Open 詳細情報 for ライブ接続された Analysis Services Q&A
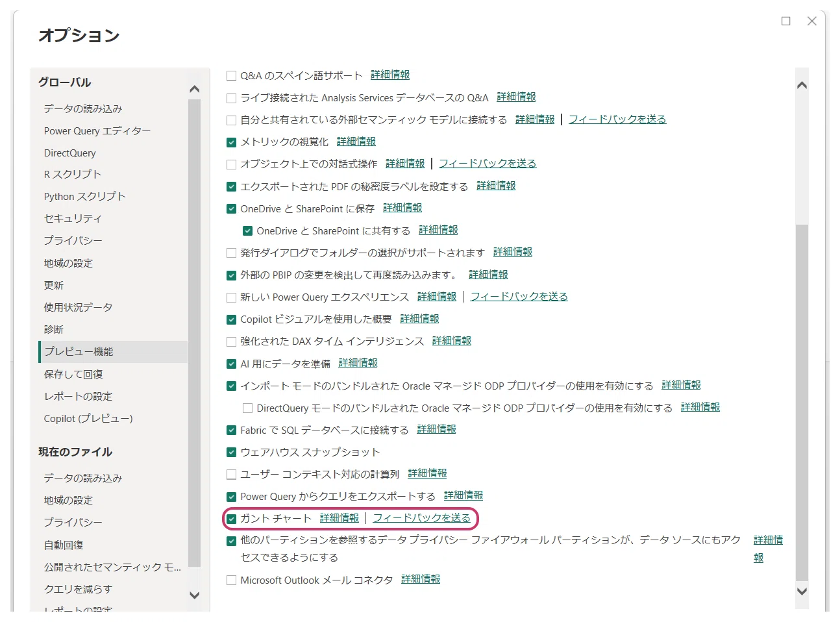Screen dimensions: 840x622 516,97
